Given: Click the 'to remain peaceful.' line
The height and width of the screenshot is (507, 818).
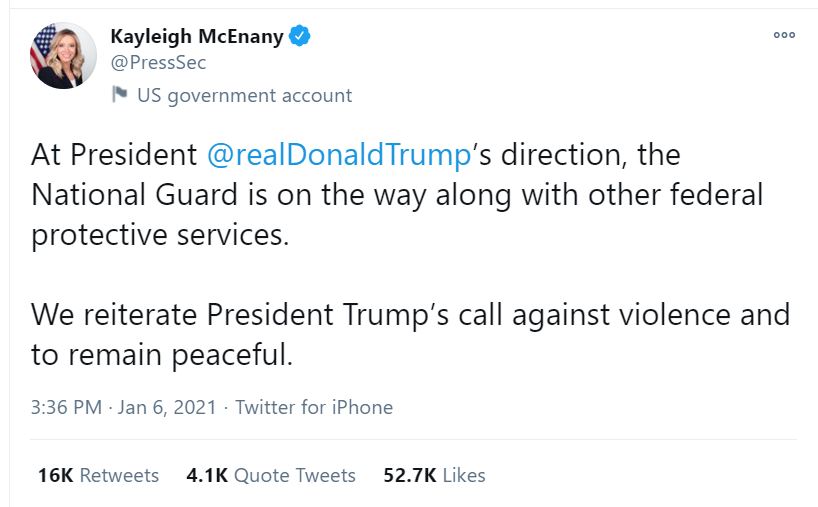Looking at the screenshot, I should tap(161, 353).
